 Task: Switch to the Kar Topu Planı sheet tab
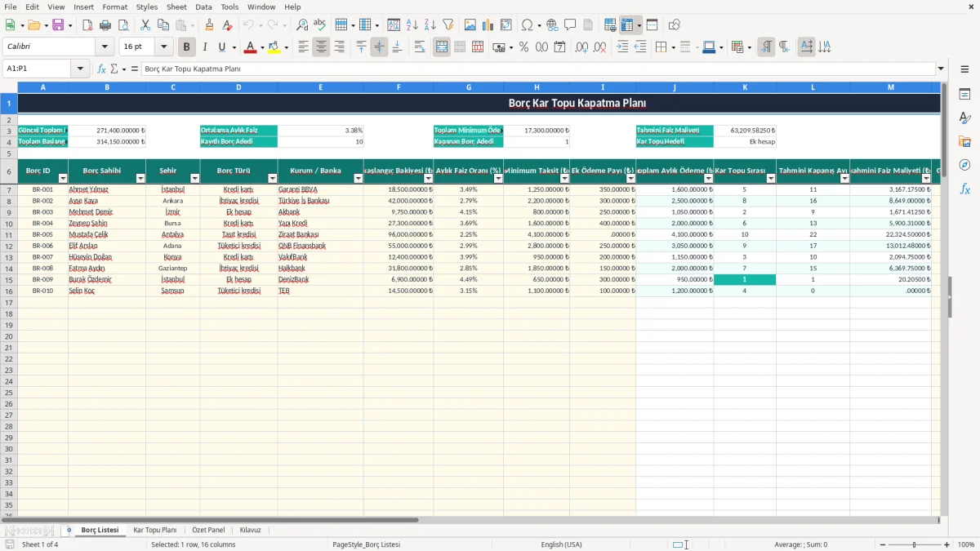click(x=154, y=530)
